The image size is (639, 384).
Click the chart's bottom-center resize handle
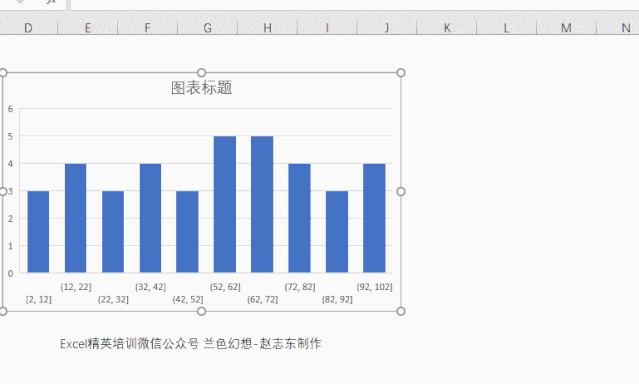[201, 311]
